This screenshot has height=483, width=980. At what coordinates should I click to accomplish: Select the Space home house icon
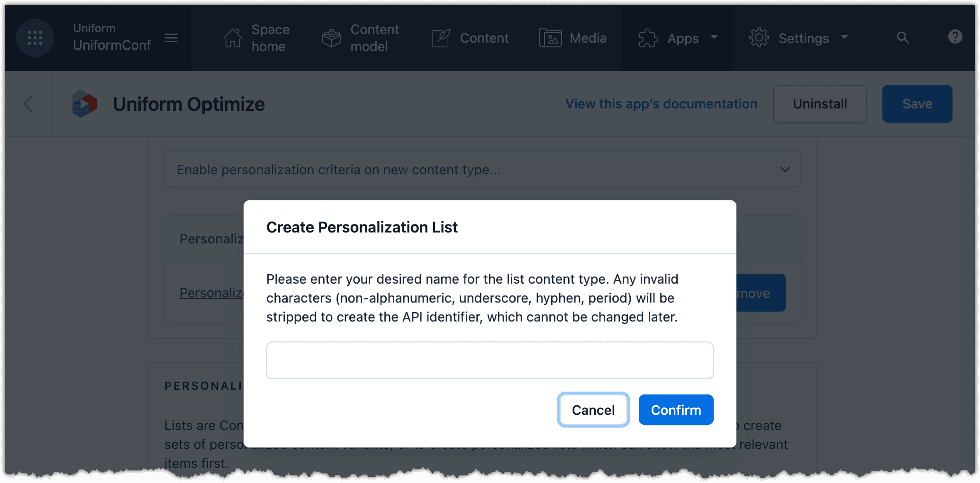coord(232,37)
